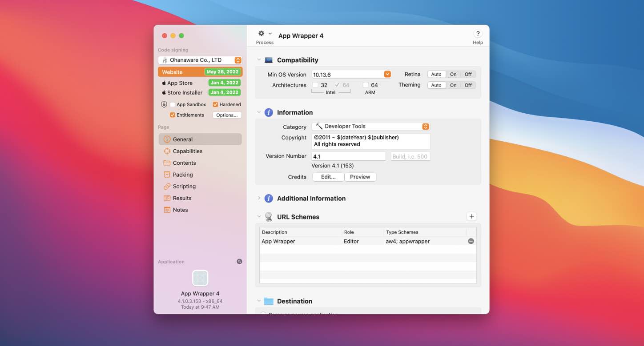This screenshot has width=644, height=346.
Task: Select the App Store signing profile
Action: point(200,83)
